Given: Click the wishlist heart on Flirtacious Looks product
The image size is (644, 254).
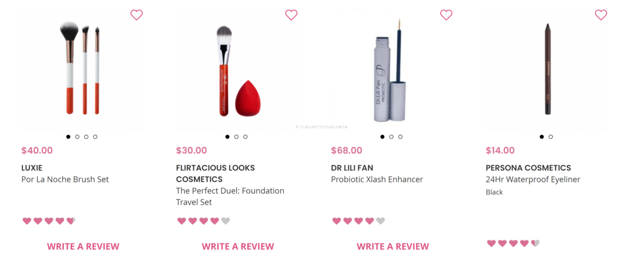Looking at the screenshot, I should 291,15.
